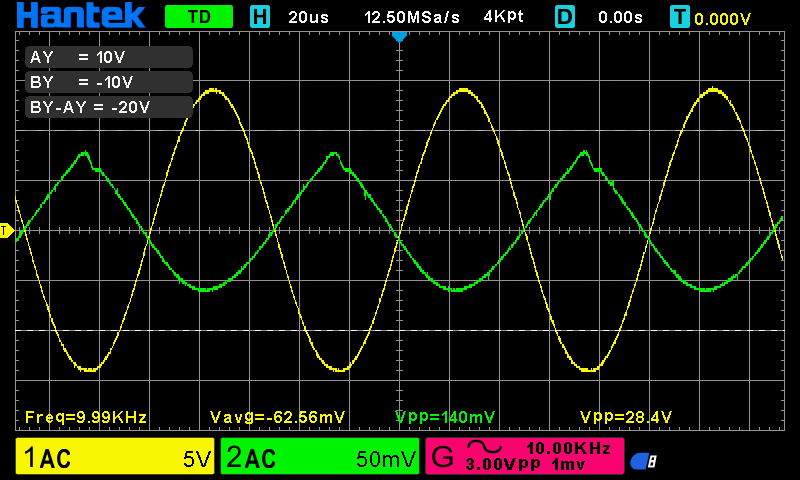800x480 pixels.
Task: Select the BY = -10V cursor readout
Action: tap(109, 82)
